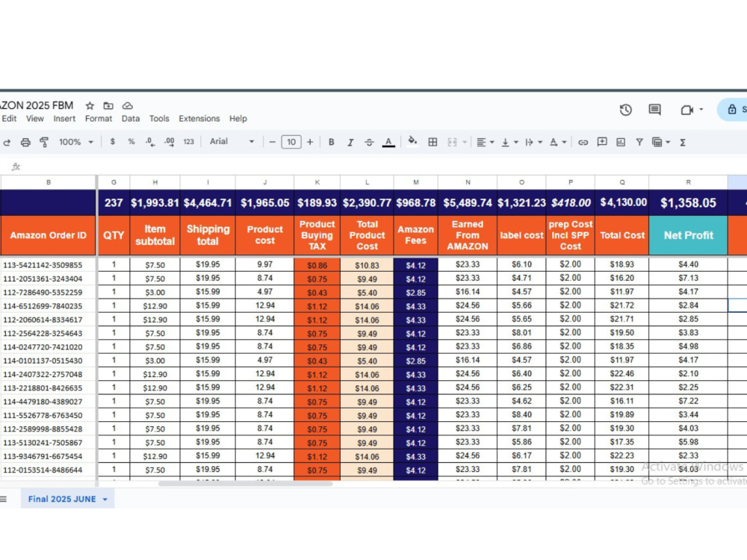The width and height of the screenshot is (747, 560).
Task: Click the font size field
Action: click(291, 142)
